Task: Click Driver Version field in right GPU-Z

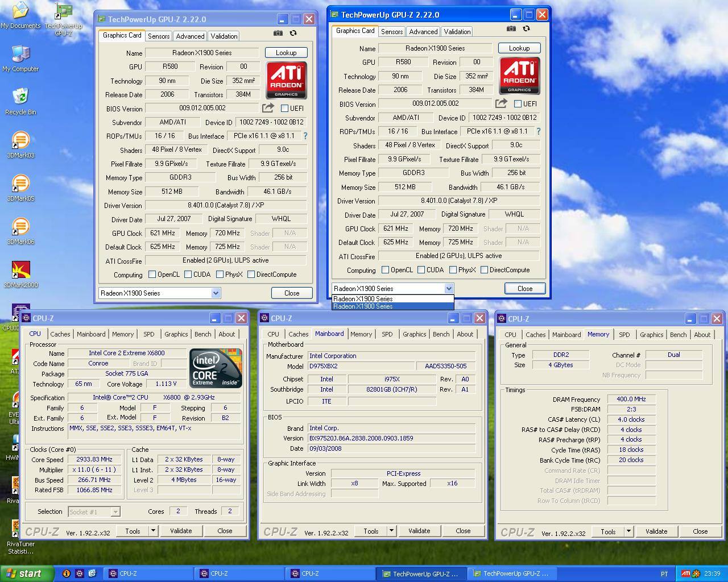Action: tap(458, 201)
